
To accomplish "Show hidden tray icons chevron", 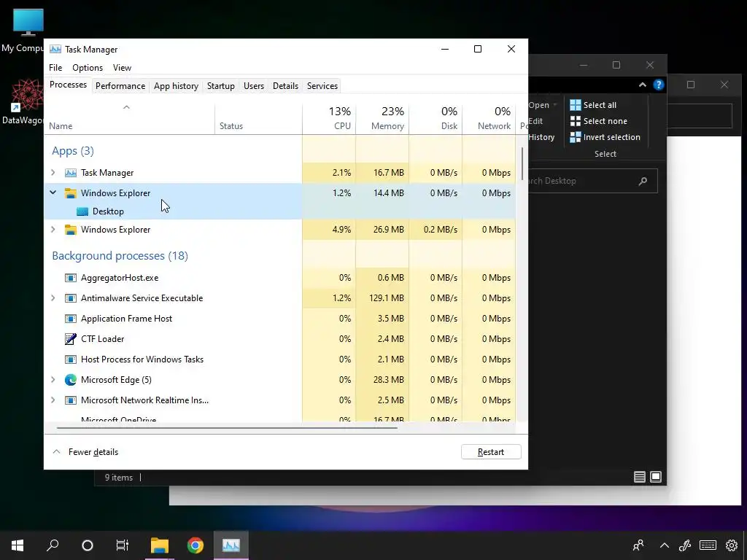I will 664,545.
